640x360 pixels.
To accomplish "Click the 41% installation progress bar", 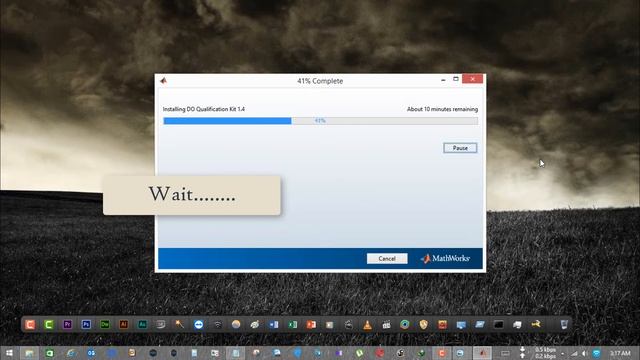I will 320,121.
